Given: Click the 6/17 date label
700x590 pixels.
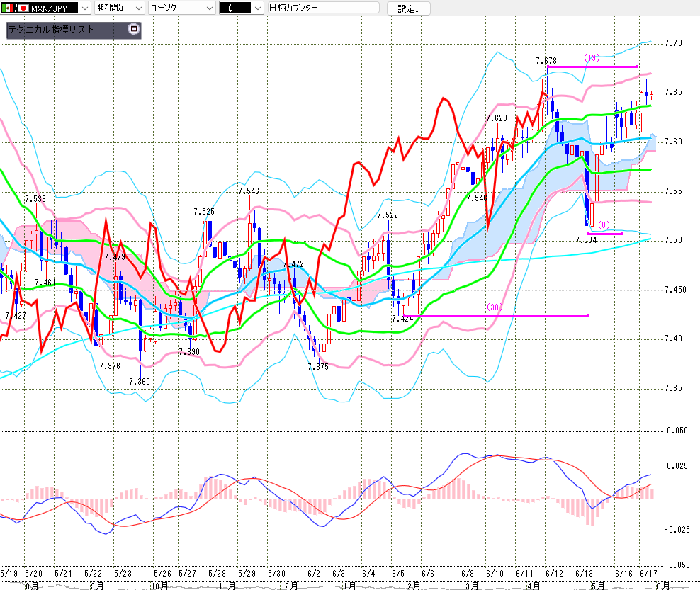Looking at the screenshot, I should click(649, 574).
